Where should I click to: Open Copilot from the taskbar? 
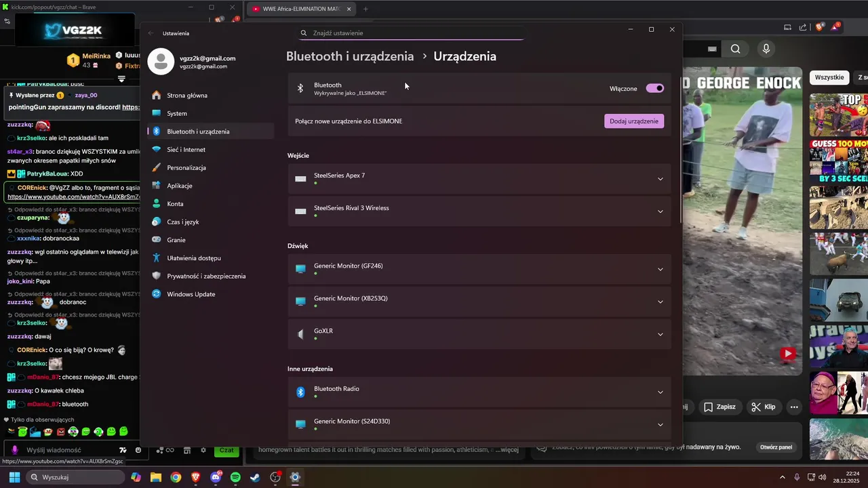(136, 477)
